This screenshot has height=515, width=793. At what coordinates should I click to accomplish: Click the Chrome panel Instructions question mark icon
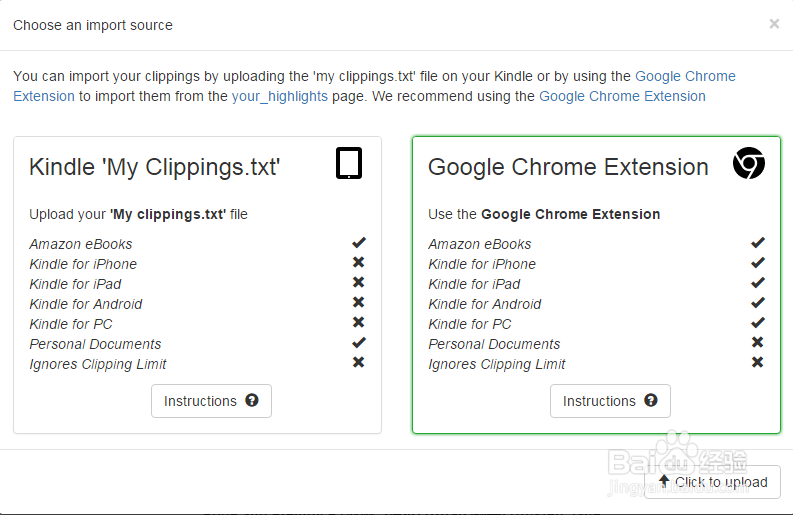tap(651, 400)
